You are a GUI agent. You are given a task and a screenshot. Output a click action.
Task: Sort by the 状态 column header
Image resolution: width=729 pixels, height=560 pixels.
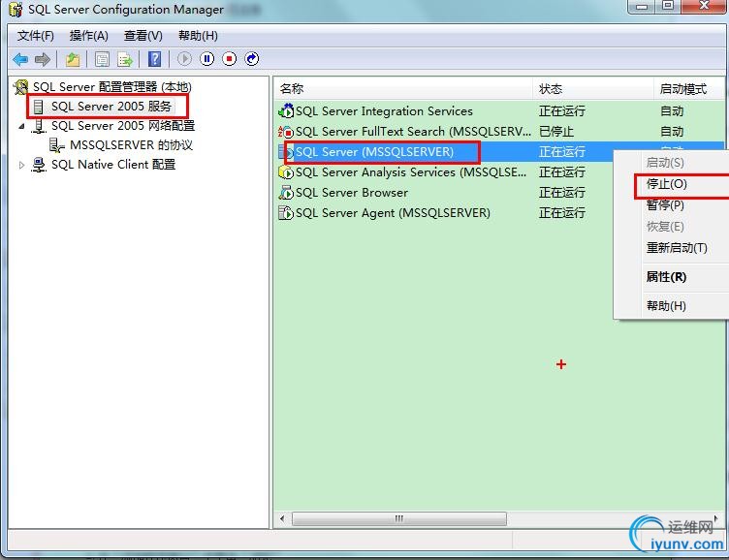[x=592, y=89]
